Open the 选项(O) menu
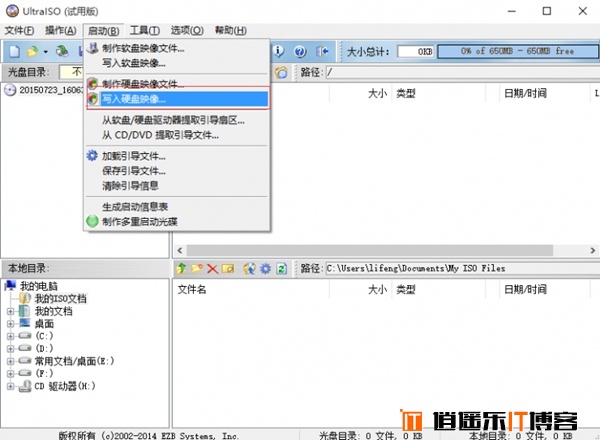Viewport: 600px width, 440px height. (x=187, y=31)
